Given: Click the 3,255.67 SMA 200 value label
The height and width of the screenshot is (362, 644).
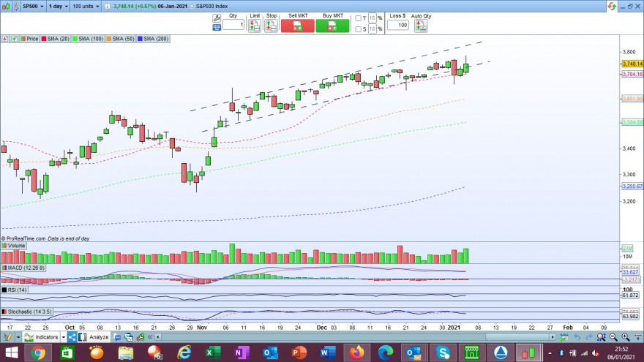Looking at the screenshot, I should (x=632, y=186).
